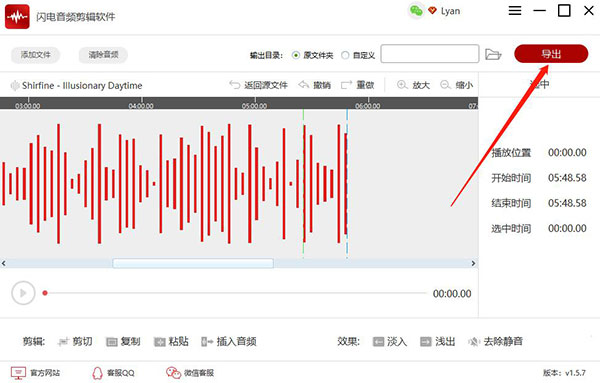Apply the 浅出 fade-out effect
The width and height of the screenshot is (600, 383).
point(426,342)
